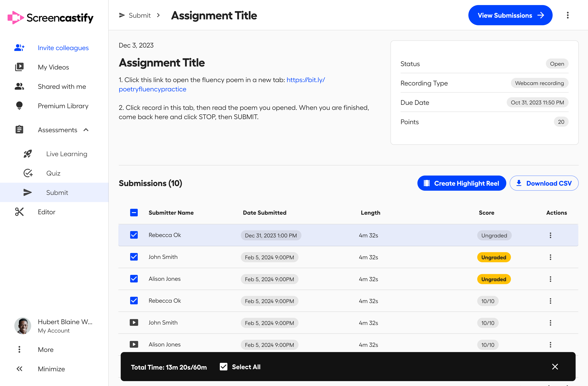Uncheck the first Rebecca Ok submission checkbox

point(134,235)
